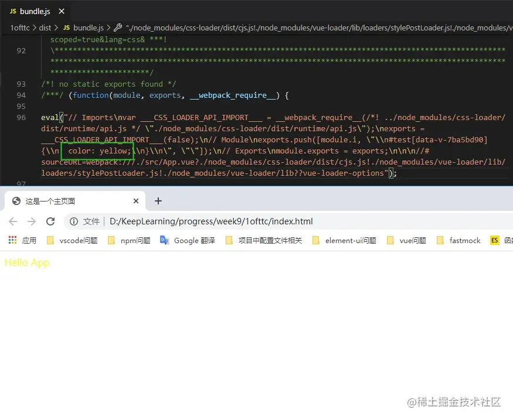
Task: Open the vscode问题 bookmark folder
Action: click(x=72, y=241)
